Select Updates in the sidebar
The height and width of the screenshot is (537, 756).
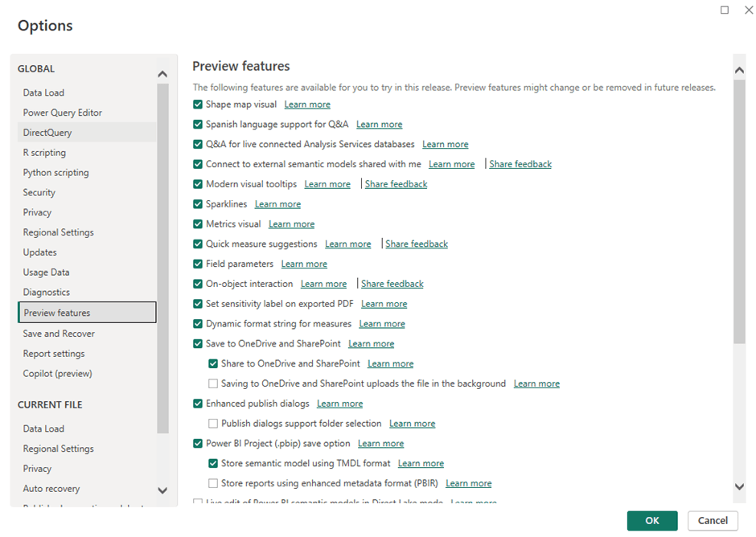87,252
